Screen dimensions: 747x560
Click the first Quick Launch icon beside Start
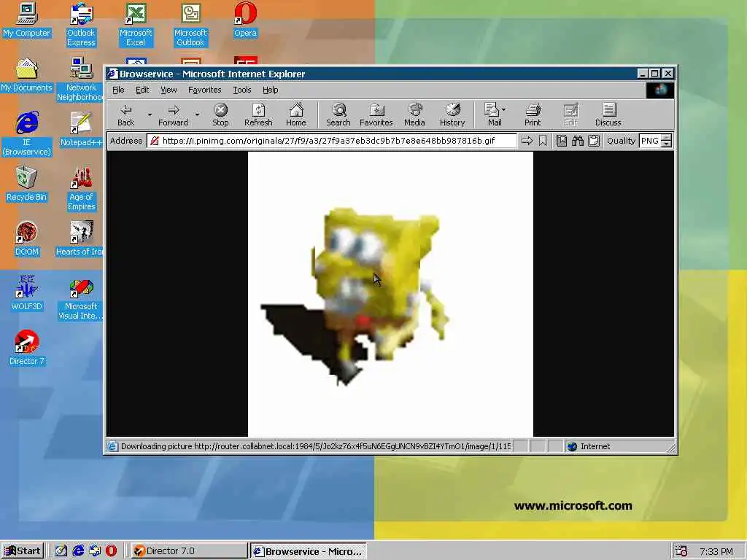tap(61, 551)
